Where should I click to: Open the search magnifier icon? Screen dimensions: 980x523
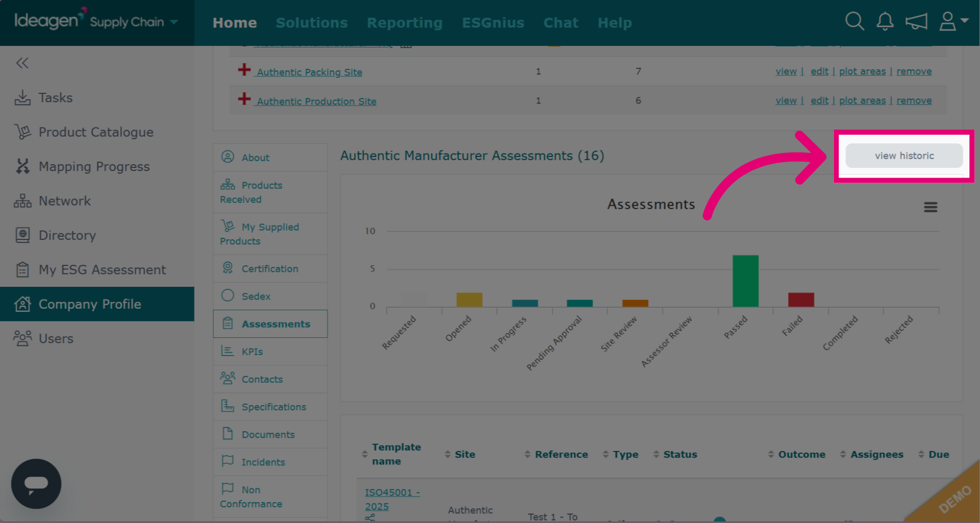pyautogui.click(x=854, y=22)
